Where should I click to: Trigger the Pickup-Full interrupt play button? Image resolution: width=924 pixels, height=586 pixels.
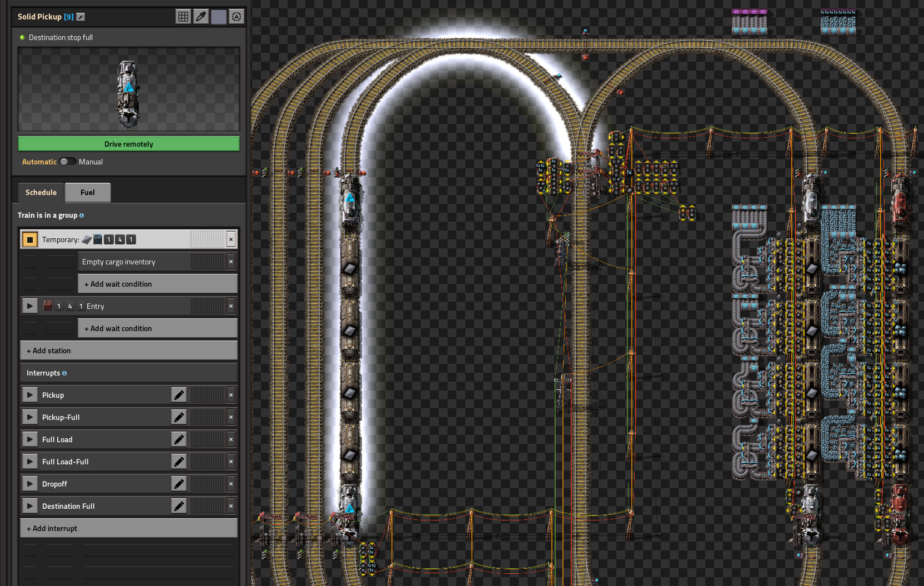point(30,417)
